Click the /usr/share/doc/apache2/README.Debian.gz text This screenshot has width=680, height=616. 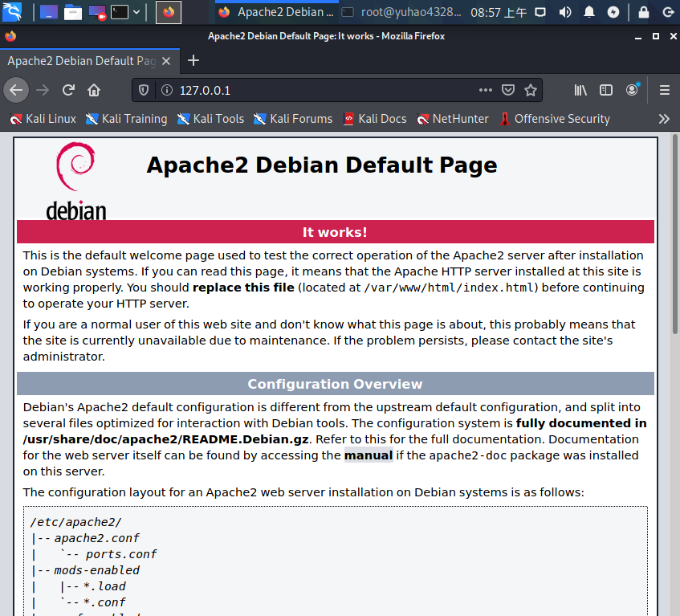[165, 439]
